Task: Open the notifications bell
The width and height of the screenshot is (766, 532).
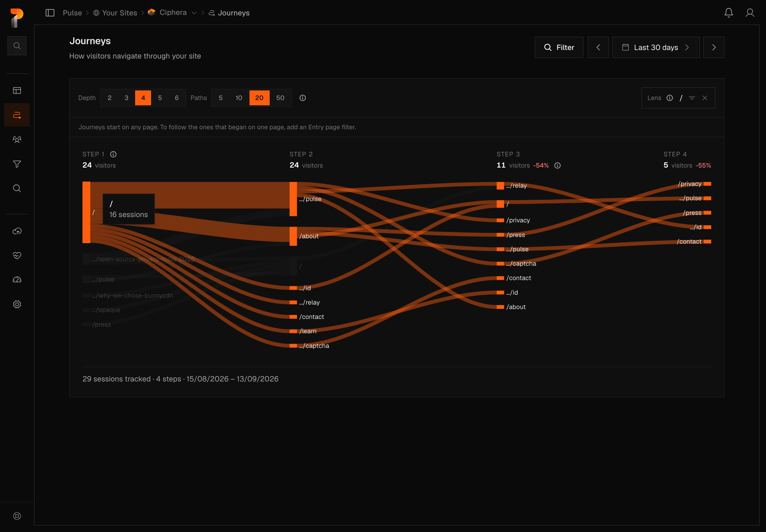Action: [x=729, y=13]
